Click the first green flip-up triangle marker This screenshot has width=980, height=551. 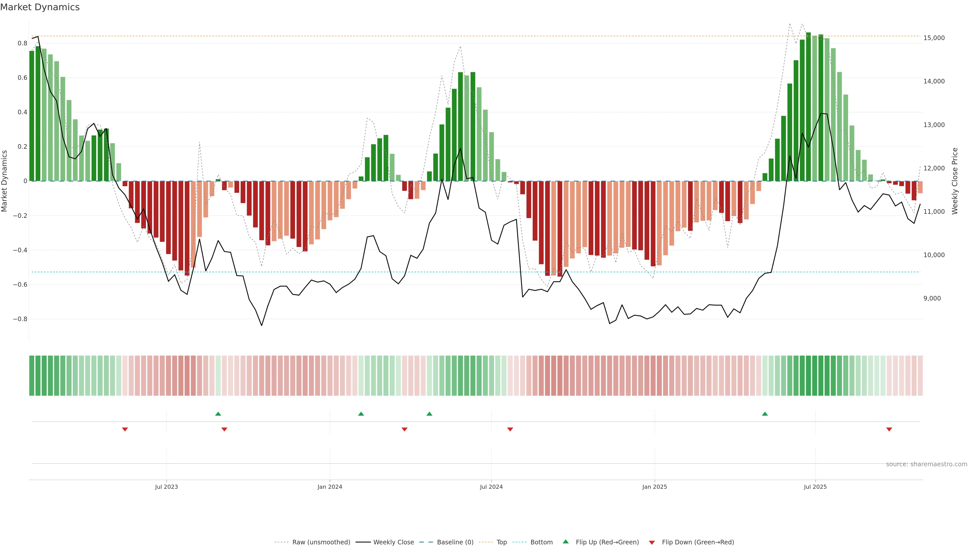tap(218, 414)
